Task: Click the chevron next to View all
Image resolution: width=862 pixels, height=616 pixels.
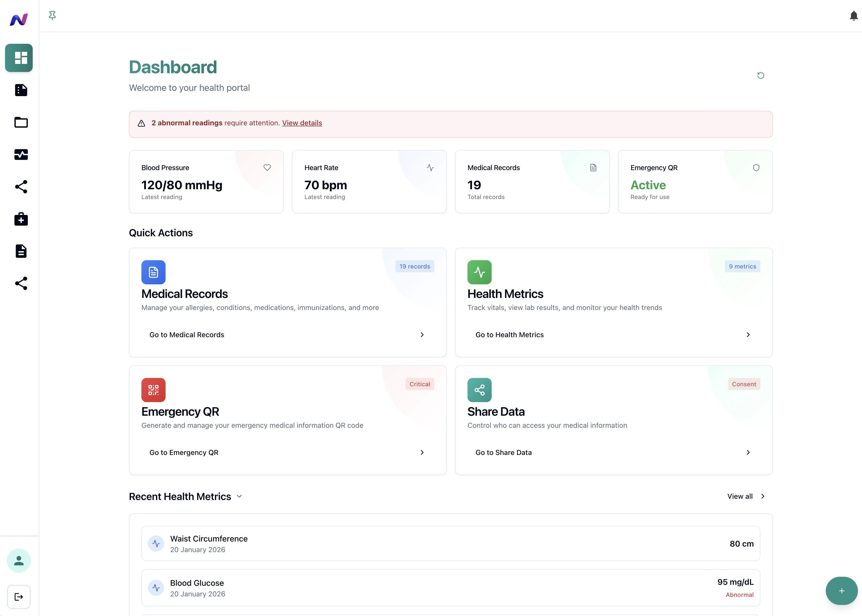Action: [x=763, y=496]
